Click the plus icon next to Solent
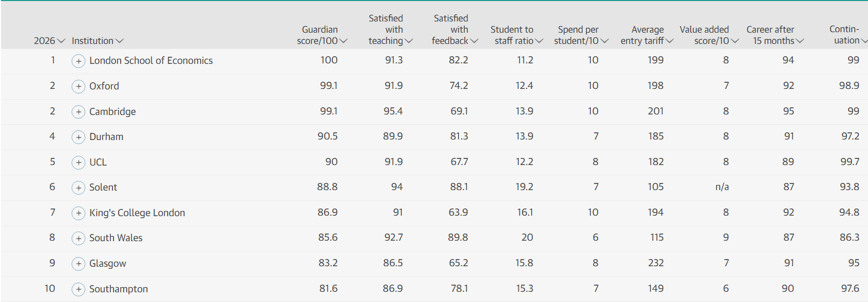Viewport: 868px width, 302px height. (x=78, y=188)
